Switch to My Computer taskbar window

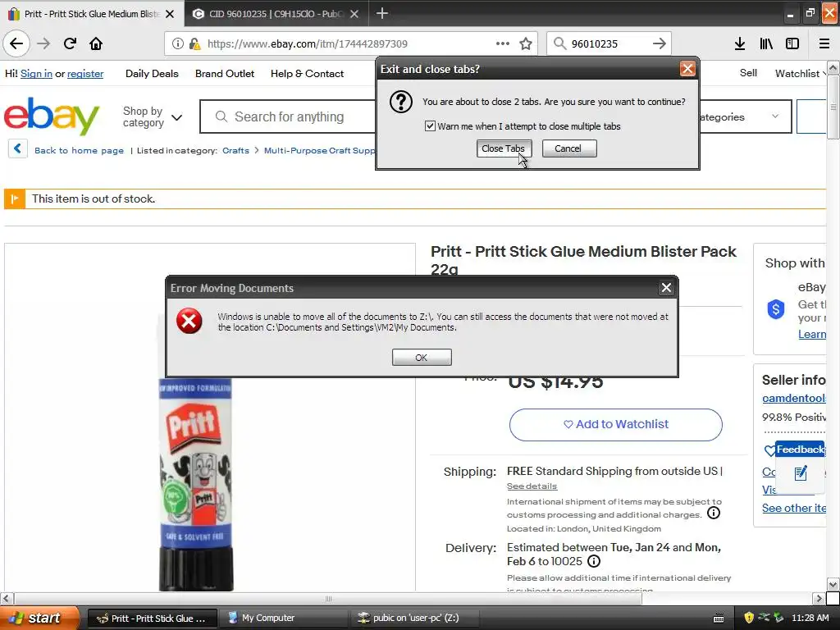283,618
